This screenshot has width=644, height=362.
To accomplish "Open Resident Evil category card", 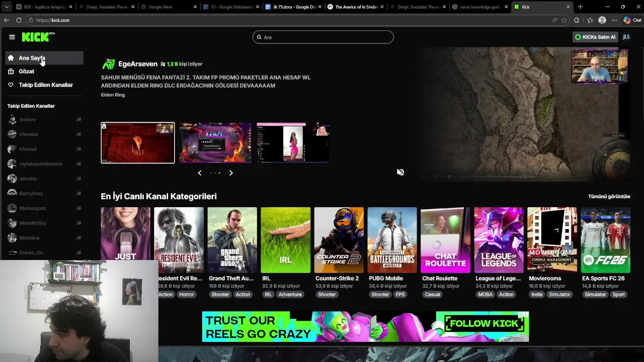I will click(179, 240).
